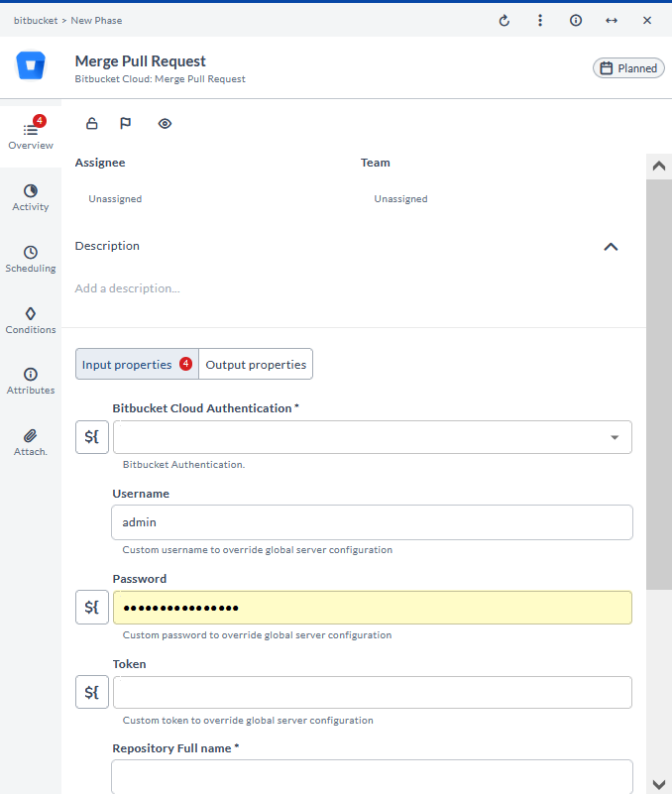Click the info circle icon in header
Viewport: 672px width, 794px height.
tap(576, 20)
